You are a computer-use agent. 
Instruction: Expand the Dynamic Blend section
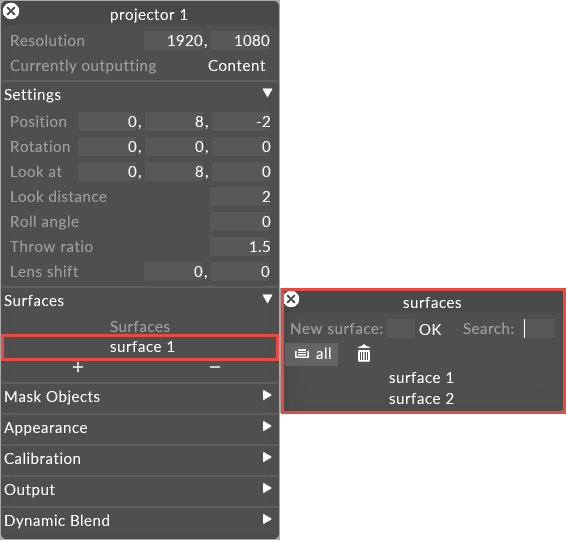pos(267,519)
